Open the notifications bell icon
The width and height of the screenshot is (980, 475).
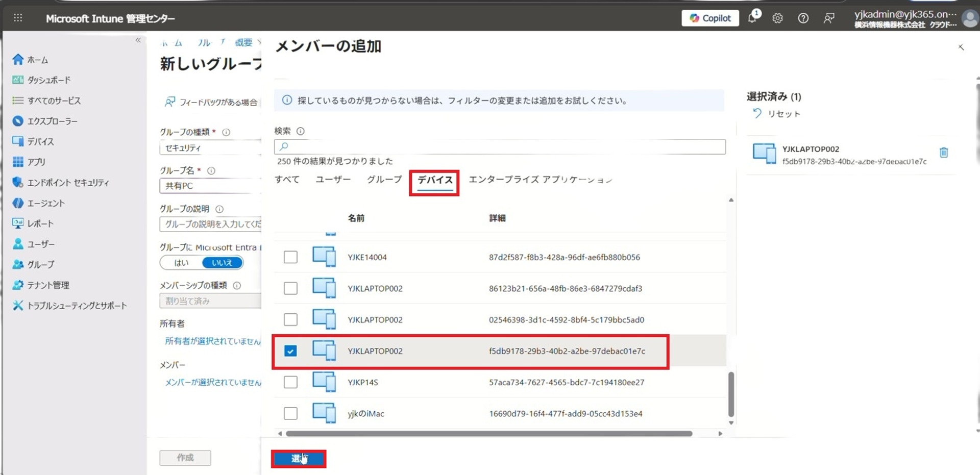pyautogui.click(x=752, y=18)
